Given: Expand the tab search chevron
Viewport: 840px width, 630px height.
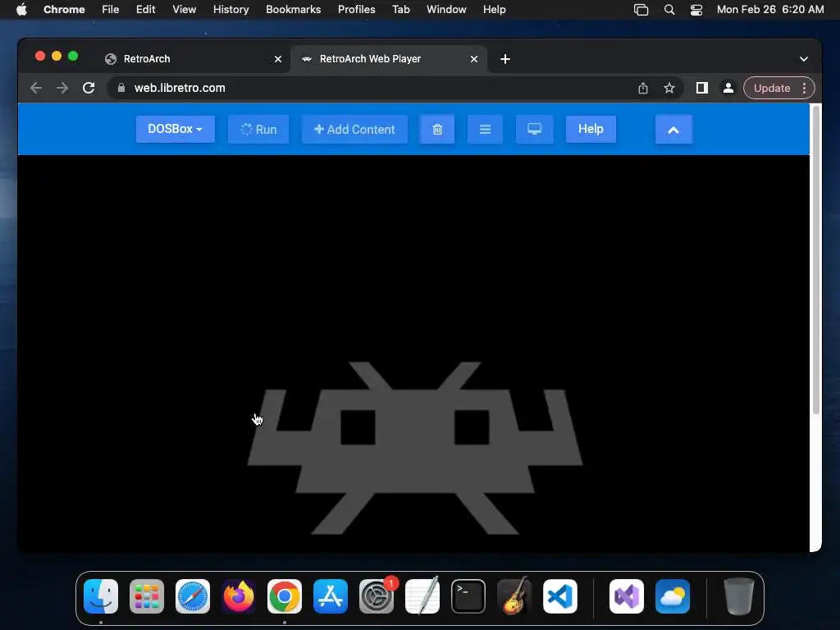Looking at the screenshot, I should click(x=804, y=59).
